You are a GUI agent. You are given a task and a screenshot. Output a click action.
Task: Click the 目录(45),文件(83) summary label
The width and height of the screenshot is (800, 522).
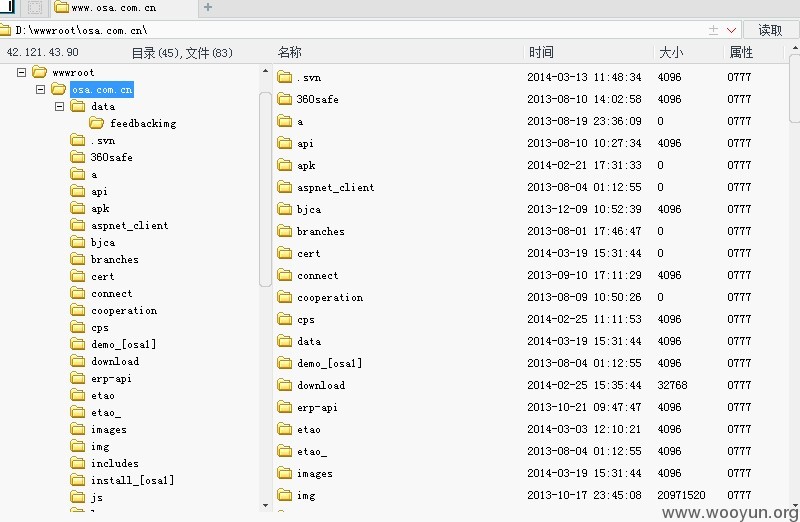coord(182,53)
